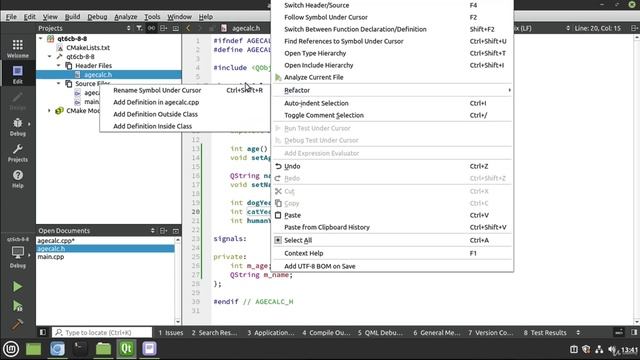Split the Projects panel
Screen dimensions: 640x360
[164, 28]
